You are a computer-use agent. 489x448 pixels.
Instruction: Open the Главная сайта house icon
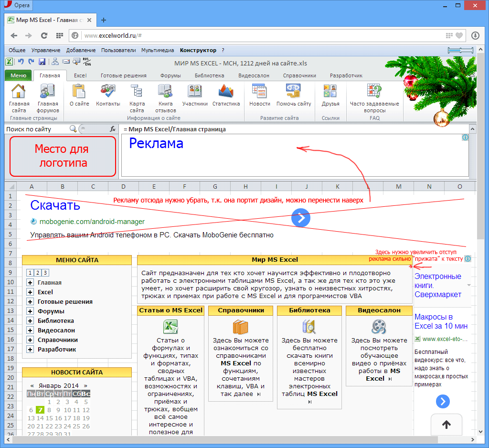pyautogui.click(x=19, y=91)
